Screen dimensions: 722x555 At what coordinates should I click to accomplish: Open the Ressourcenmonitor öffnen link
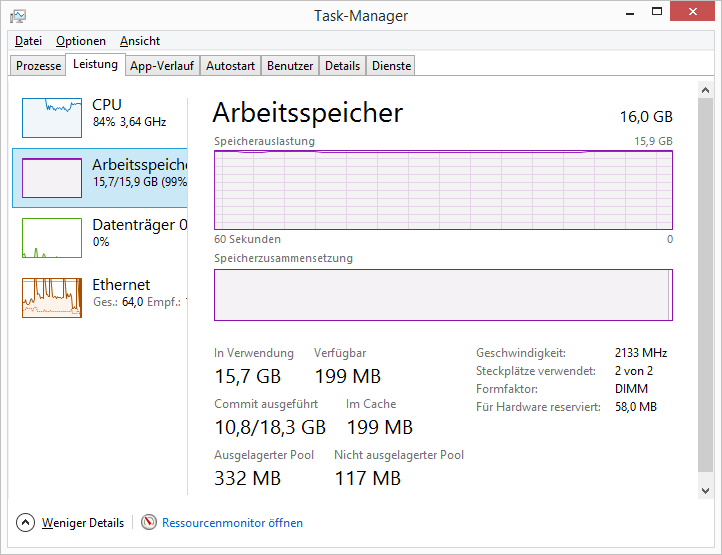[232, 523]
